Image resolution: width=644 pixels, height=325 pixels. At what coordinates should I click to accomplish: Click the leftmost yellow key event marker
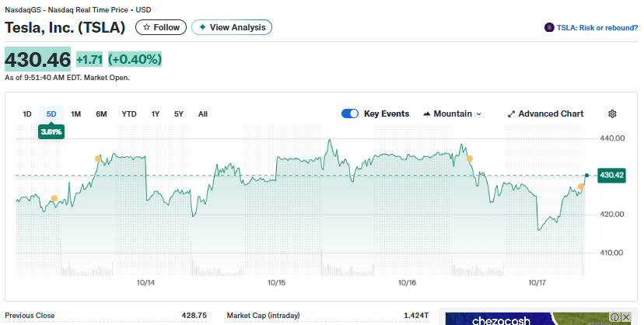[x=54, y=198]
